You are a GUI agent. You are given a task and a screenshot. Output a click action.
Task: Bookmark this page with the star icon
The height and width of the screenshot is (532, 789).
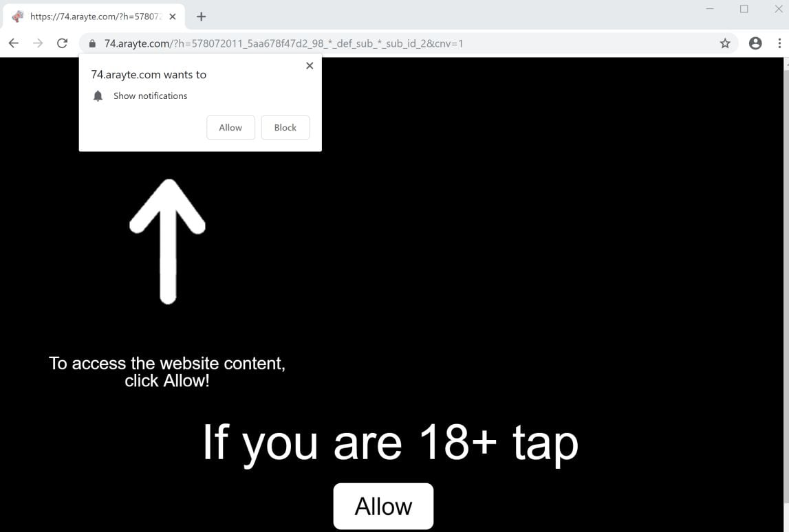tap(724, 43)
